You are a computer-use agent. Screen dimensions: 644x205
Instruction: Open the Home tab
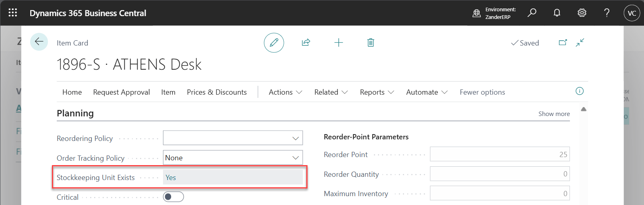coord(72,92)
